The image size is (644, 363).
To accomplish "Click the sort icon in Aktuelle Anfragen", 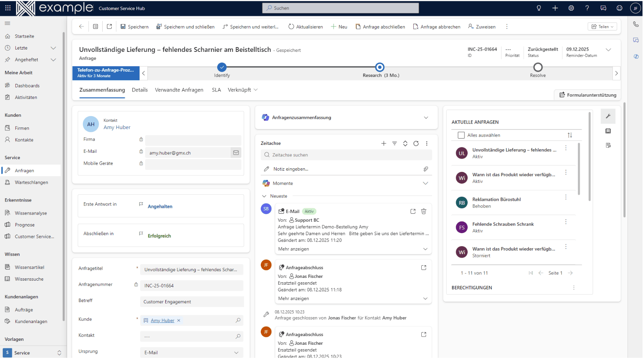I will point(569,135).
